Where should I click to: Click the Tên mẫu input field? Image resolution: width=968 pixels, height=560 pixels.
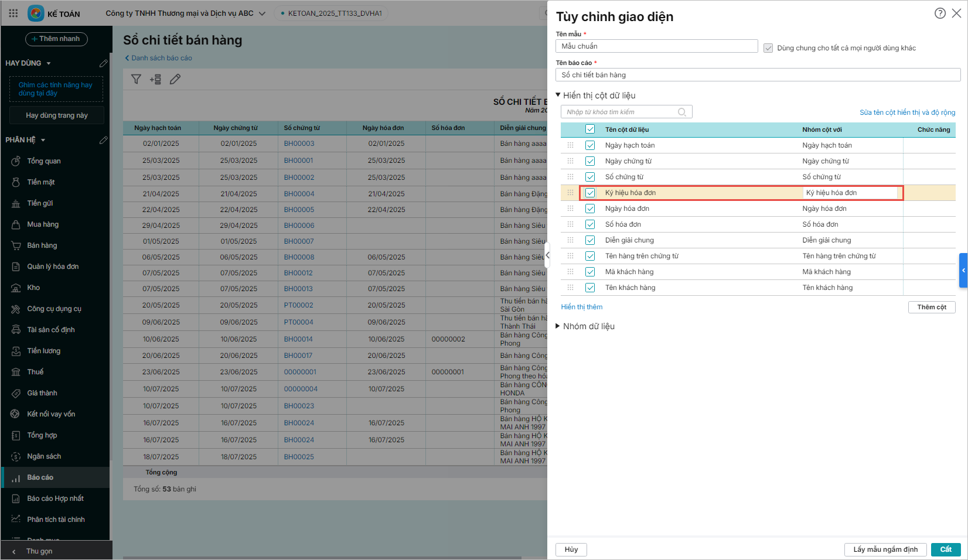pyautogui.click(x=656, y=46)
